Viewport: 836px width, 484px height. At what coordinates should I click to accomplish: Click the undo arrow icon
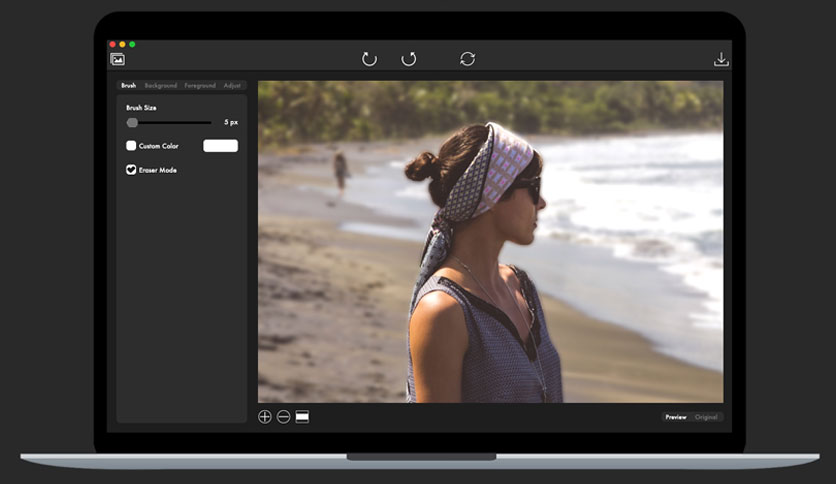pos(369,59)
